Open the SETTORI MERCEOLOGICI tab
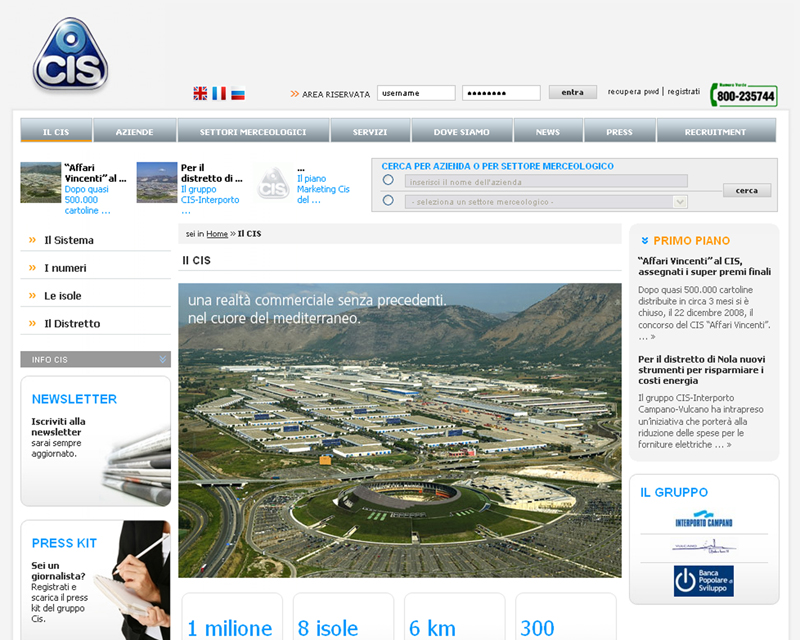Screen dimensions: 800x640 click(253, 131)
